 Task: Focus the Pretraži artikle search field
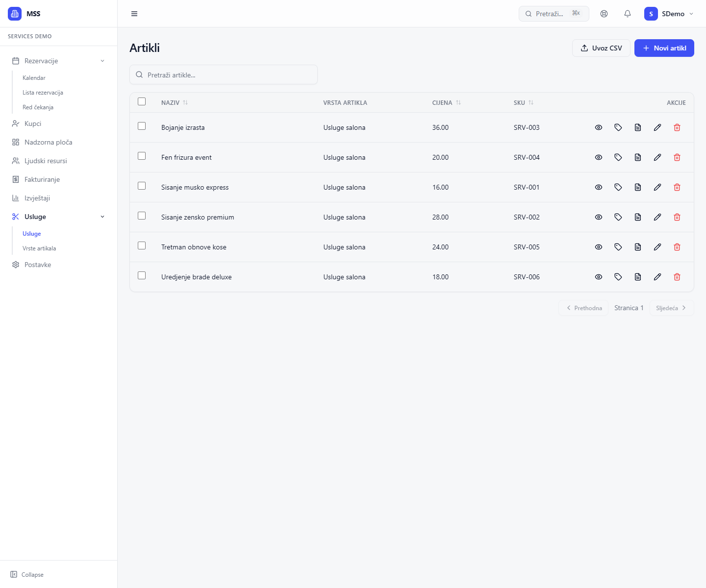pyautogui.click(x=224, y=75)
